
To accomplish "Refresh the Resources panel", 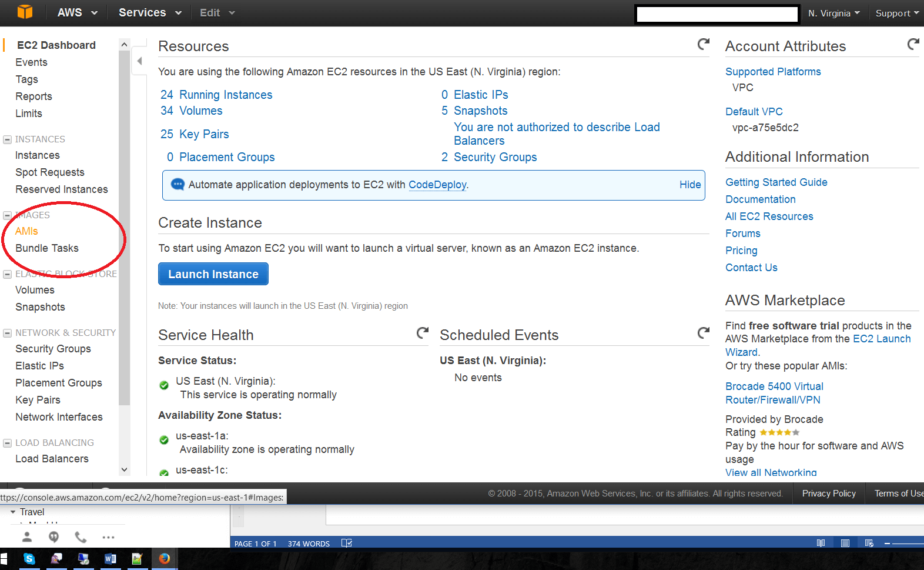I will click(703, 44).
